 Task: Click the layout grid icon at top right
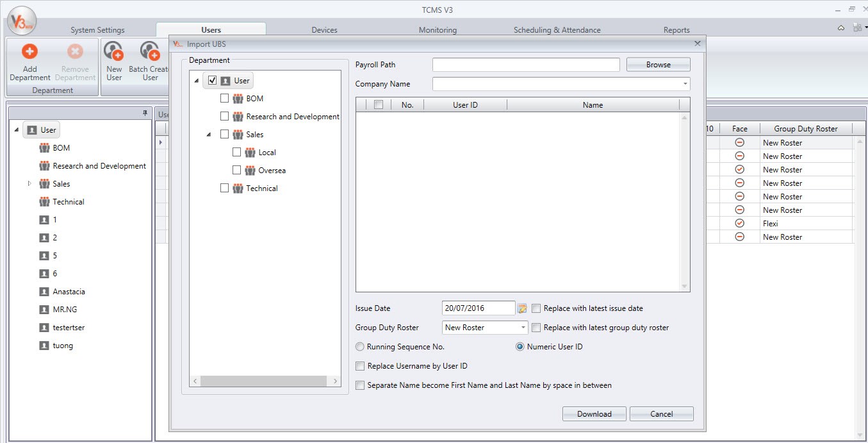[858, 28]
